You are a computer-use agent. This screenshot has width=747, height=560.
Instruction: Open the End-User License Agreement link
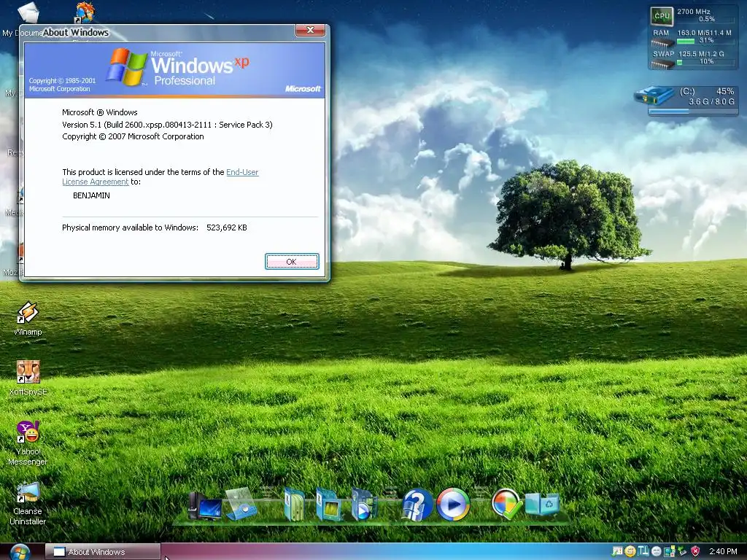point(242,172)
